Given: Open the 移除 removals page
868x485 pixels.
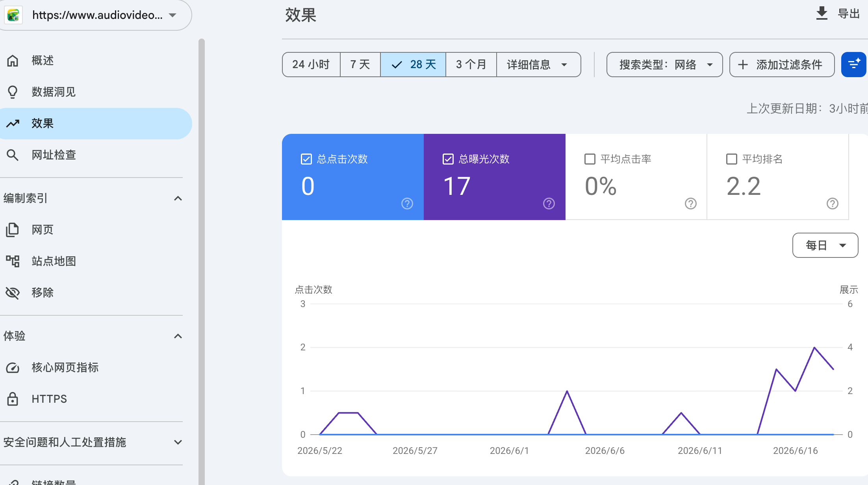Looking at the screenshot, I should tap(96, 293).
